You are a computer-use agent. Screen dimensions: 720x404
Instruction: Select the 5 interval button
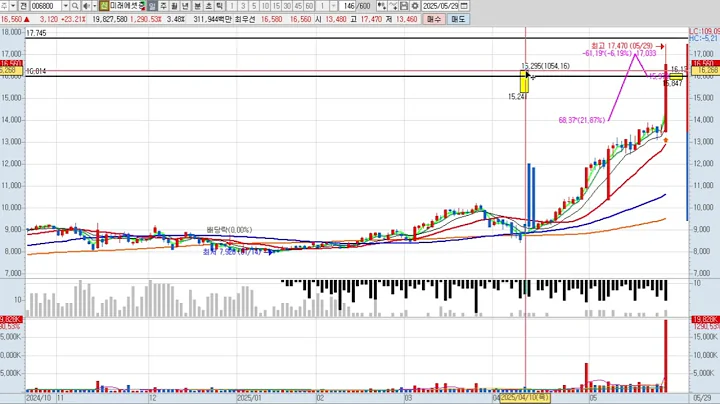pyautogui.click(x=254, y=6)
